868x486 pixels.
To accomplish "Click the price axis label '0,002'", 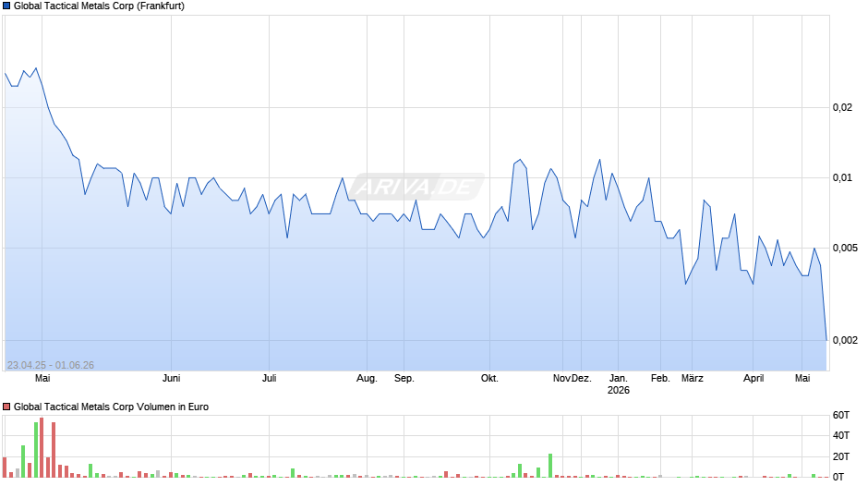I will 845,340.
